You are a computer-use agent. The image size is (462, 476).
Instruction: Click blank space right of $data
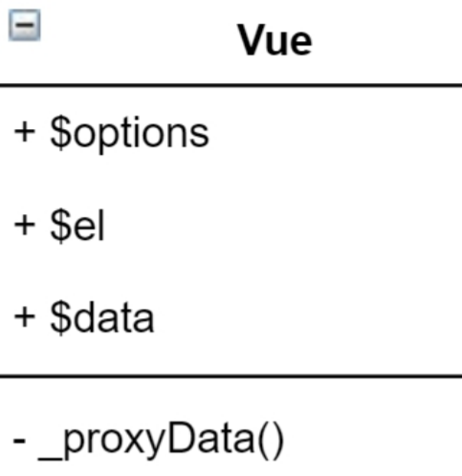click(309, 318)
